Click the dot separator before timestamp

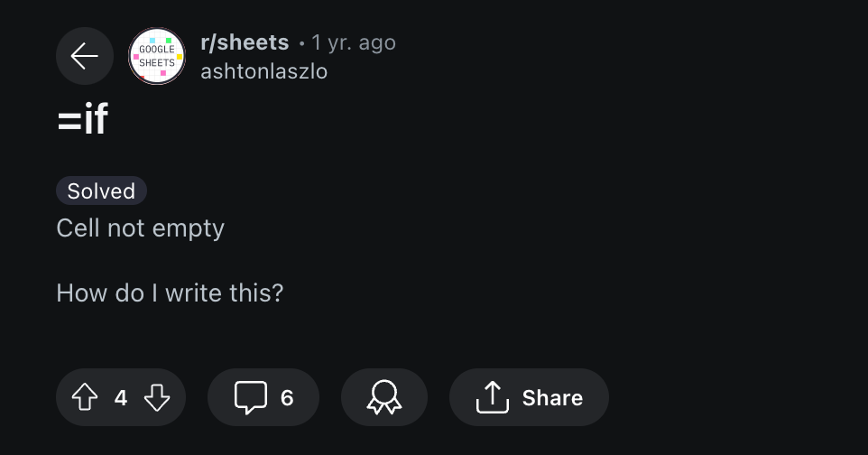301,43
